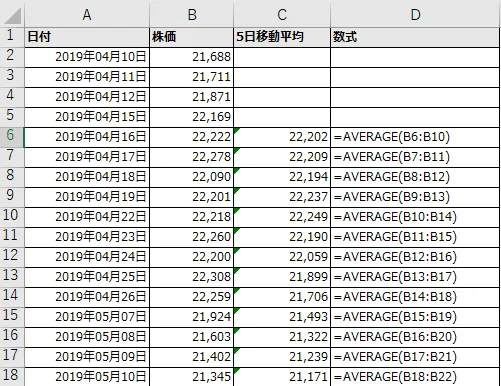Select the date cell 2019年04月10日

87,57
